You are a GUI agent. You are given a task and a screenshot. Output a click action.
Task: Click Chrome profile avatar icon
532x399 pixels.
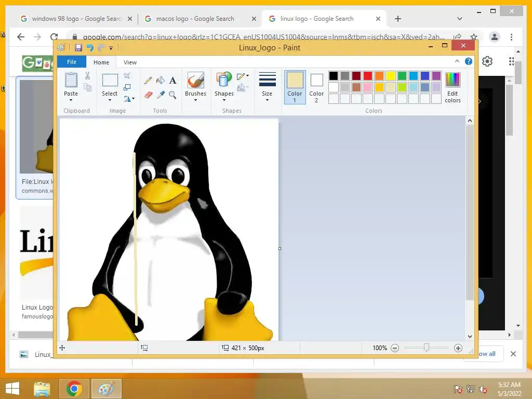click(495, 37)
